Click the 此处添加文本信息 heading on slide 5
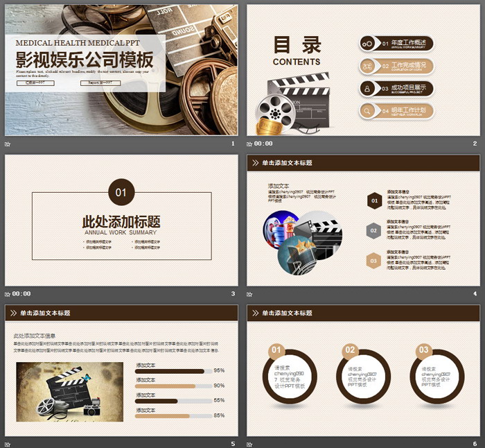This screenshot has width=485, height=448. pyautogui.click(x=35, y=336)
